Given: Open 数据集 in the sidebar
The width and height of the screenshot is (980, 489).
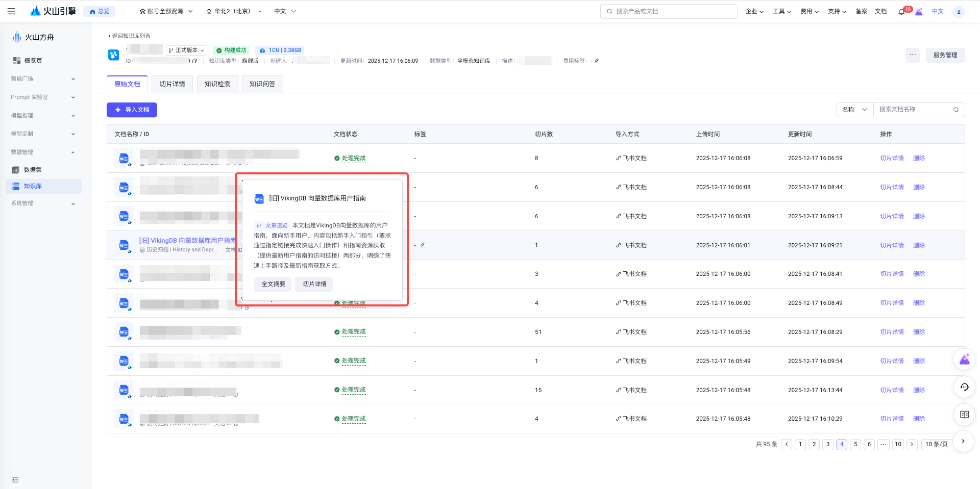Looking at the screenshot, I should coord(43,170).
